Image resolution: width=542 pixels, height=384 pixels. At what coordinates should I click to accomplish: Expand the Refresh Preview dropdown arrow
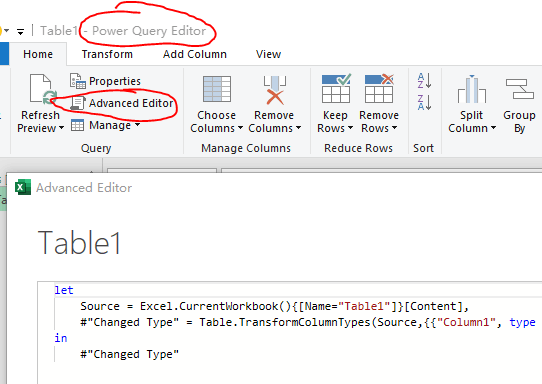click(x=62, y=128)
